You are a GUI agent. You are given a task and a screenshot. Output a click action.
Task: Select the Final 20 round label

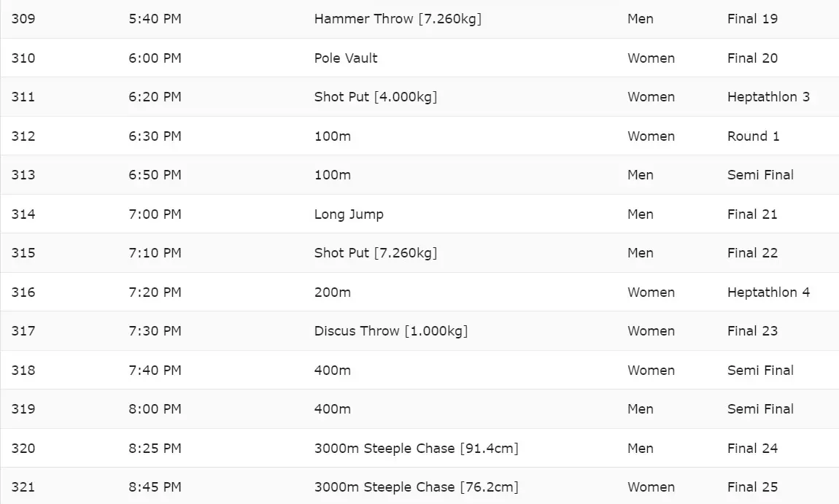[x=752, y=58]
